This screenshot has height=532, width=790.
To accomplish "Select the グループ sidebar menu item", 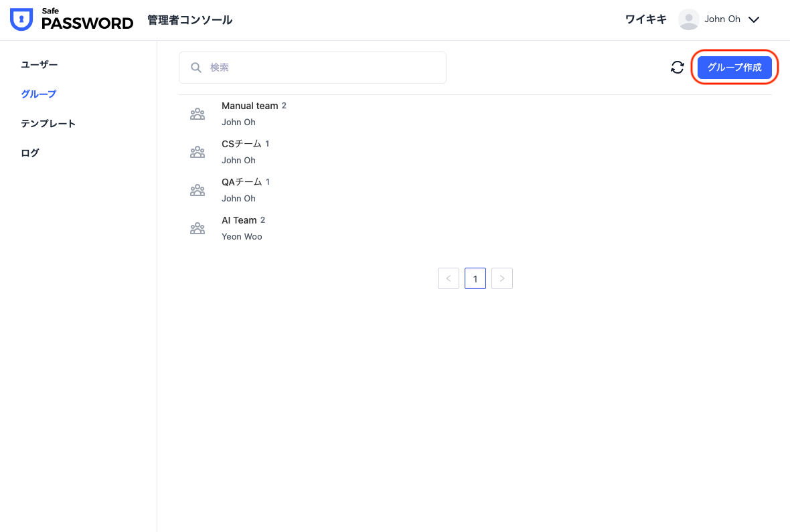I will (39, 94).
